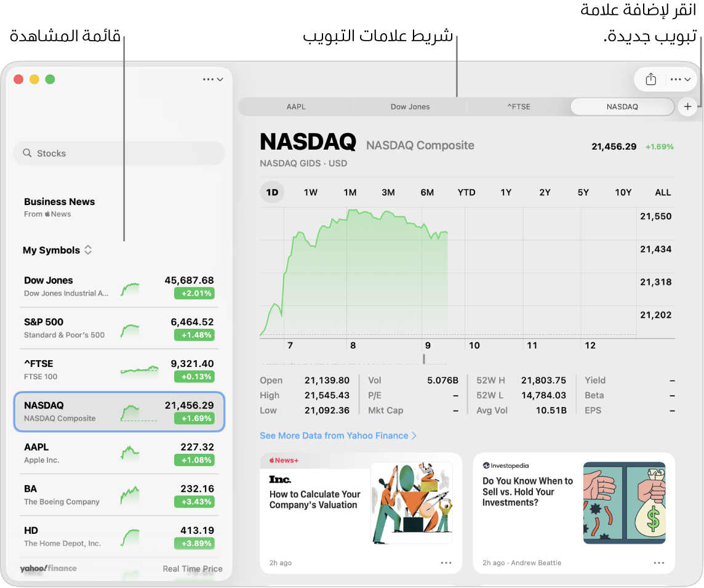This screenshot has width=704, height=588.
Task: Click the NASDAQ header +1.69% change
Action: (660, 147)
